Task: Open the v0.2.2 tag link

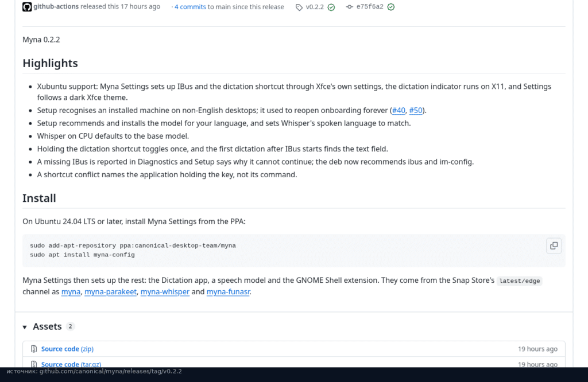Action: 315,7
